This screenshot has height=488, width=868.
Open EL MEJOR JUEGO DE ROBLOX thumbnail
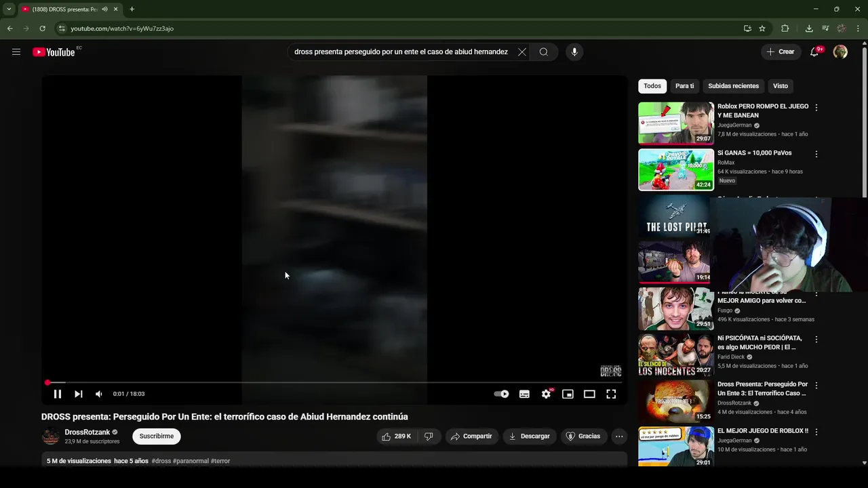[x=676, y=447]
